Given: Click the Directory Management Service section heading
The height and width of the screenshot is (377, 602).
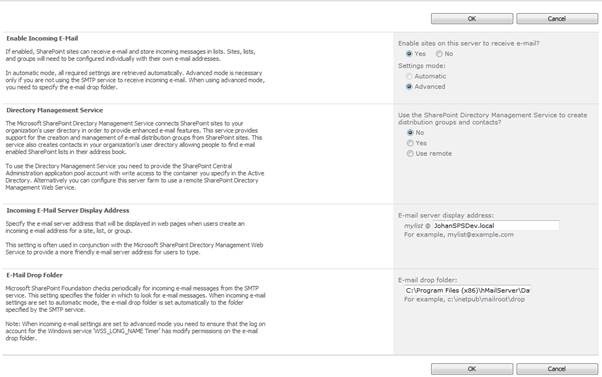Looking at the screenshot, I should [55, 110].
